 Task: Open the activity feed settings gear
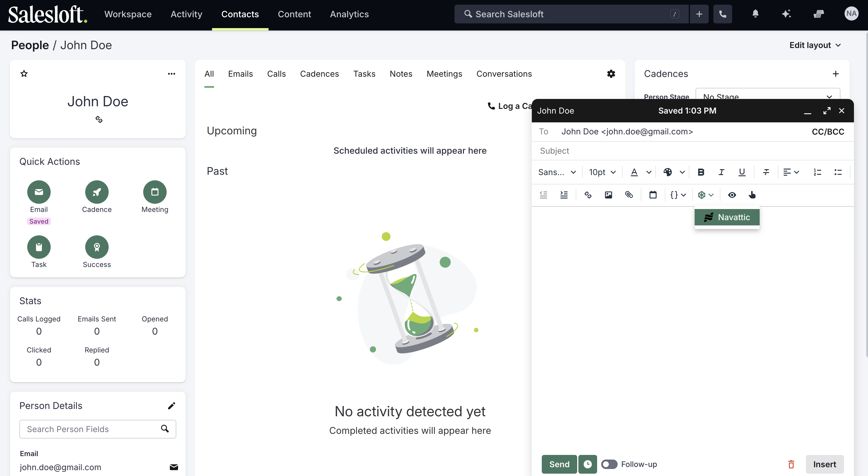coord(611,74)
